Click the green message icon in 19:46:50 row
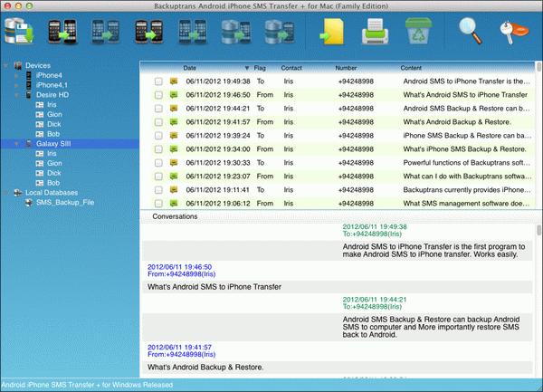 174,95
